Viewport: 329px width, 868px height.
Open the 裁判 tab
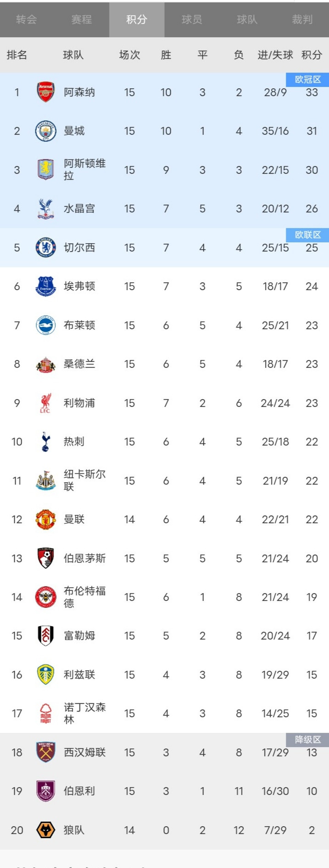point(302,19)
